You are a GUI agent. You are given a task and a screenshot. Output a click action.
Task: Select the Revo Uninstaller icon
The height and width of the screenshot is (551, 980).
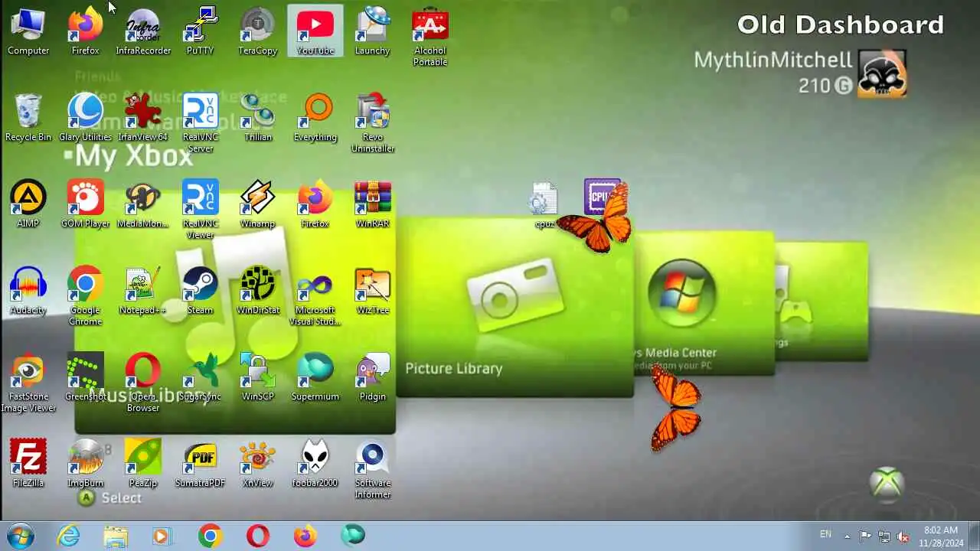[x=373, y=123]
